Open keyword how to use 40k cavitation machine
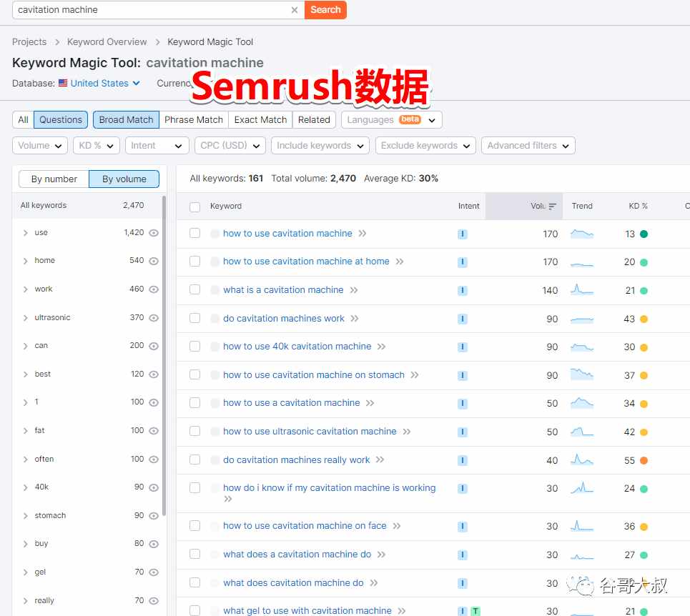 pos(297,347)
